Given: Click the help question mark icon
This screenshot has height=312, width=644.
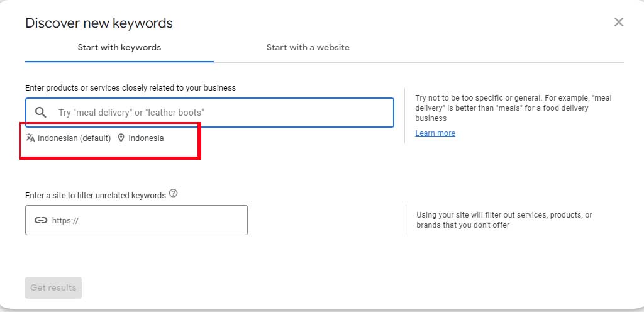Looking at the screenshot, I should coord(174,193).
